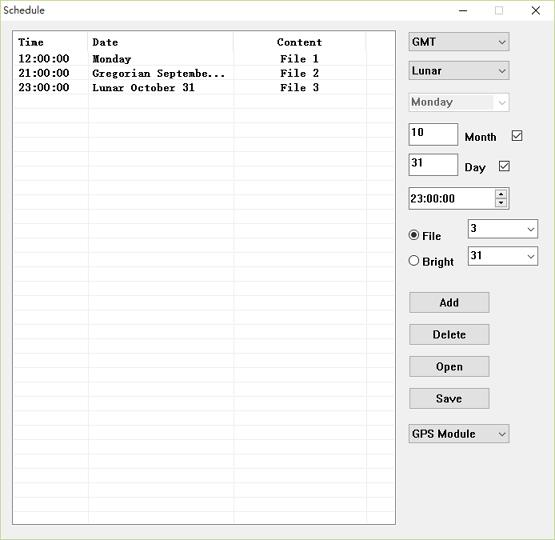Open the file number dropdown showing 3

[503, 229]
